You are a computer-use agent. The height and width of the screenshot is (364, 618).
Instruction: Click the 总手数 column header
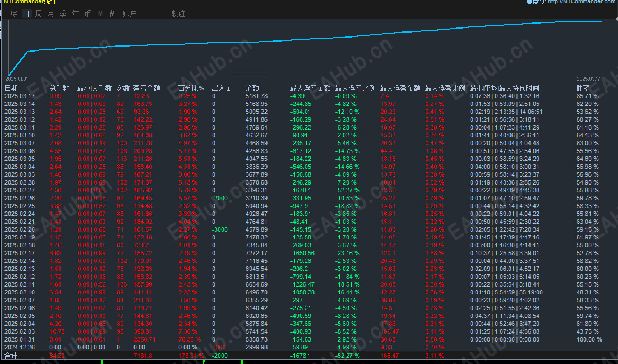pyautogui.click(x=59, y=88)
